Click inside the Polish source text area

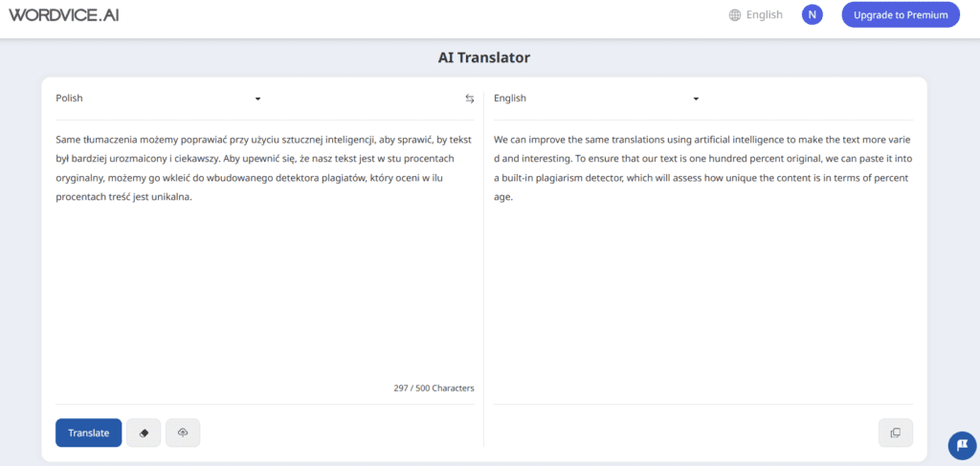point(264,277)
